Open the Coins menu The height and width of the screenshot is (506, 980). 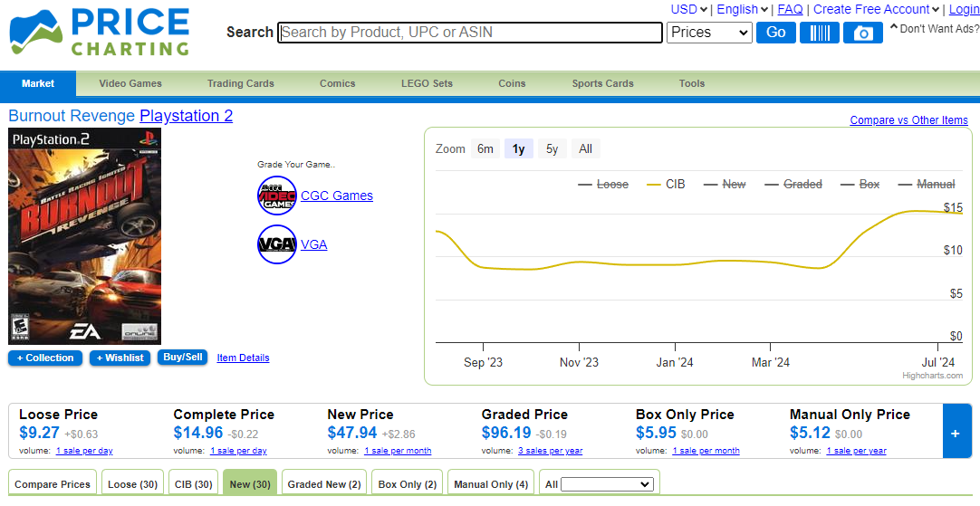pyautogui.click(x=512, y=83)
